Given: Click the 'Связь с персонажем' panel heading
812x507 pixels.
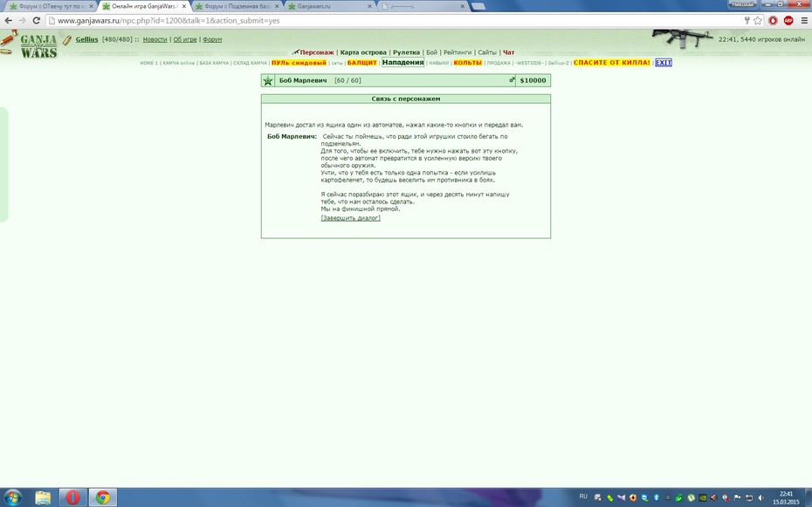Looking at the screenshot, I should 405,99.
